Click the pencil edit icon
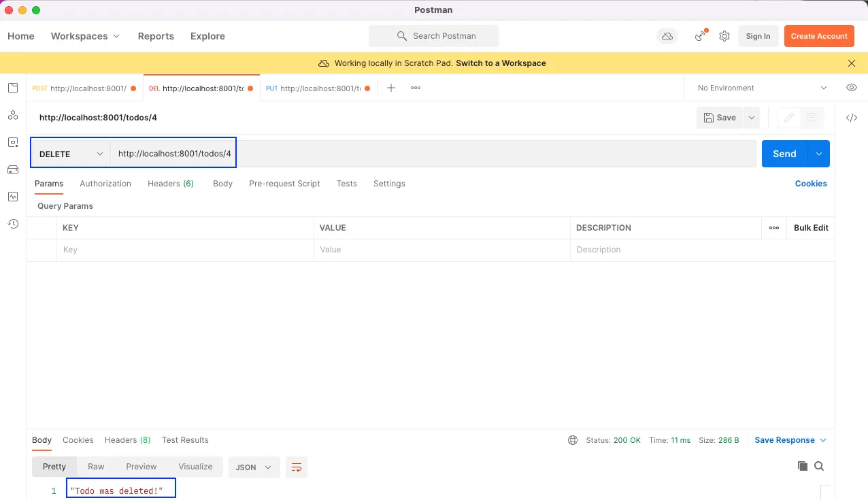This screenshot has width=868, height=500. 789,118
